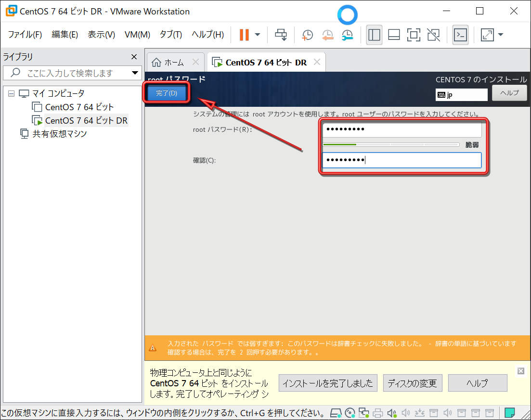Click the installer ヘルプ button
531x420 pixels.
tap(509, 93)
